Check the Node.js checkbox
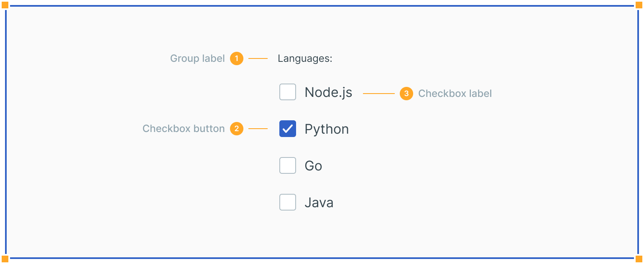Image resolution: width=644 pixels, height=264 pixels. [287, 92]
